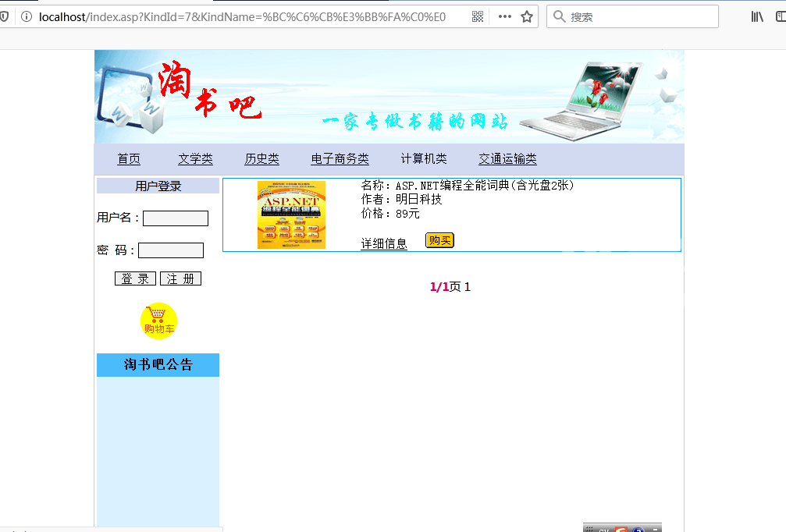This screenshot has height=532, width=786.
Task: Select the 历史类 category
Action: (x=261, y=159)
